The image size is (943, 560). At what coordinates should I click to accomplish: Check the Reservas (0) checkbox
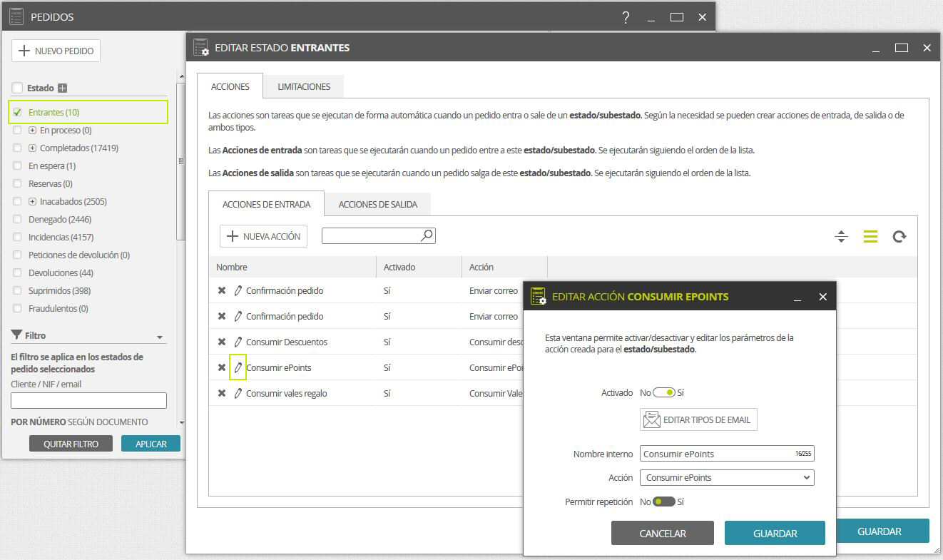pyautogui.click(x=17, y=183)
